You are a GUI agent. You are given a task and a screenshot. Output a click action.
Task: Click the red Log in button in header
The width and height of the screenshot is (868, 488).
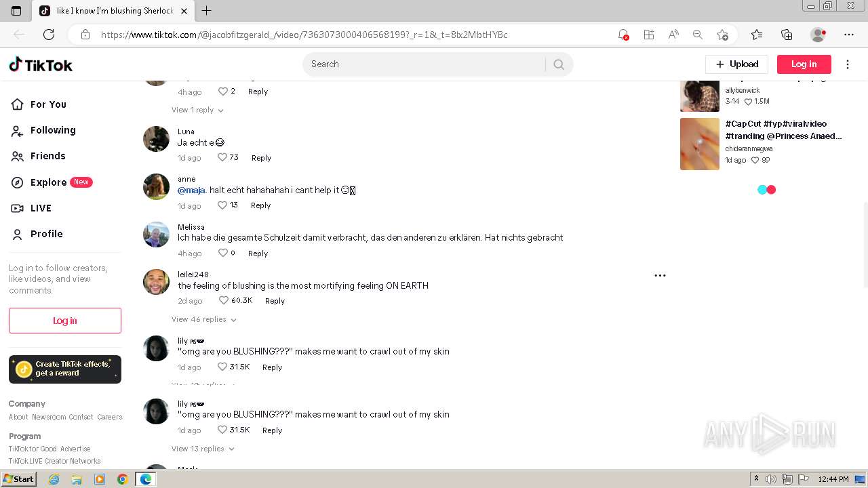click(804, 64)
